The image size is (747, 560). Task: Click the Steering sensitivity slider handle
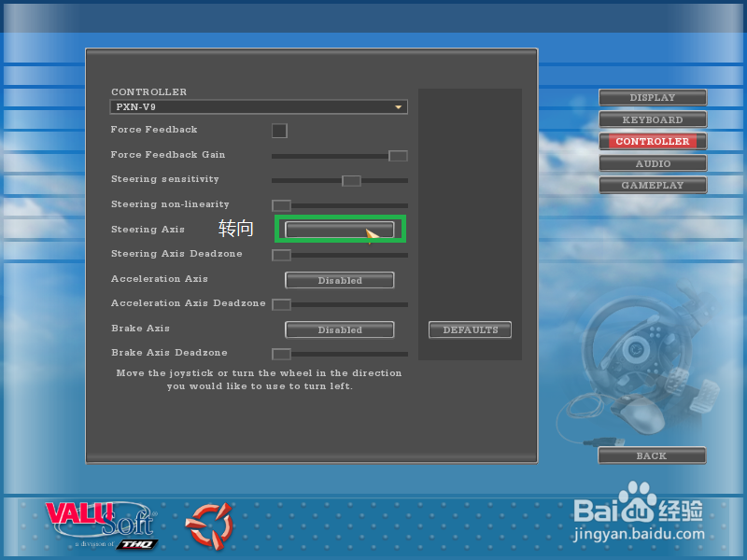point(352,180)
